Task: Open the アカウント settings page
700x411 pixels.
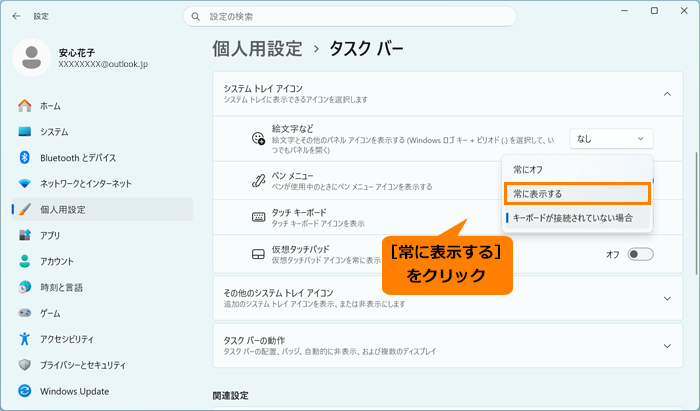Action: pyautogui.click(x=102, y=261)
